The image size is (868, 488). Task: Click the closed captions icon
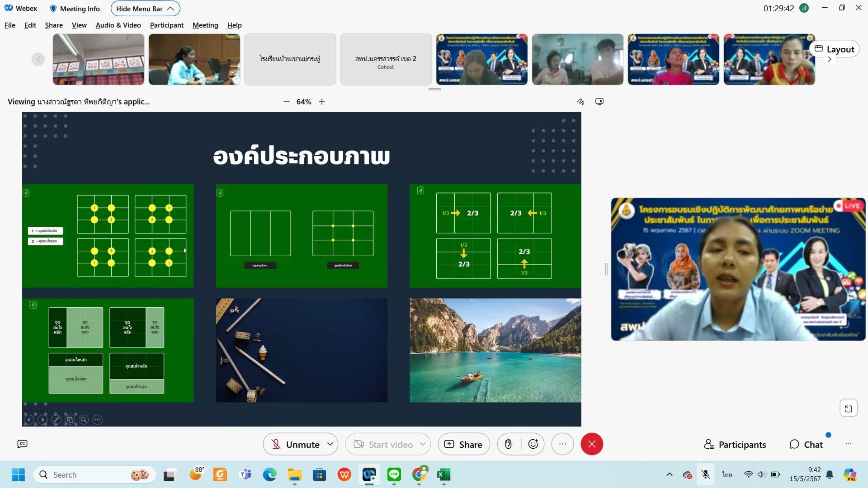(x=22, y=444)
